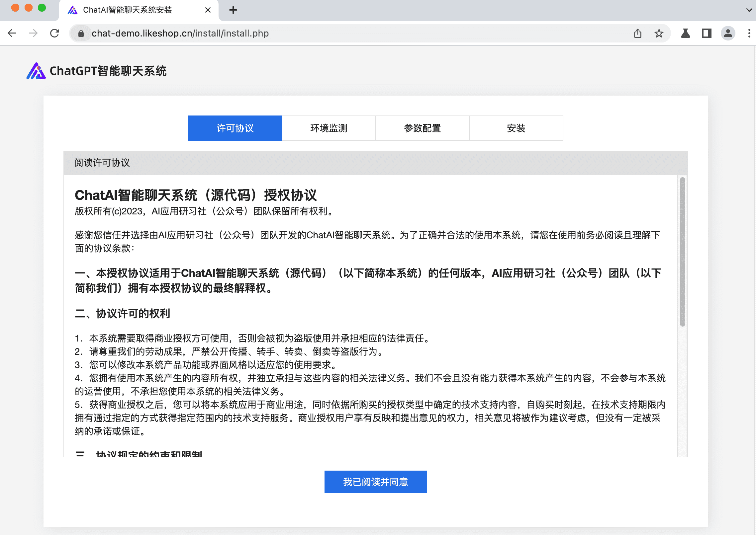Viewport: 756px width, 535px height.
Task: Click the 二、协议许可的权利 section heading
Action: pyautogui.click(x=123, y=314)
